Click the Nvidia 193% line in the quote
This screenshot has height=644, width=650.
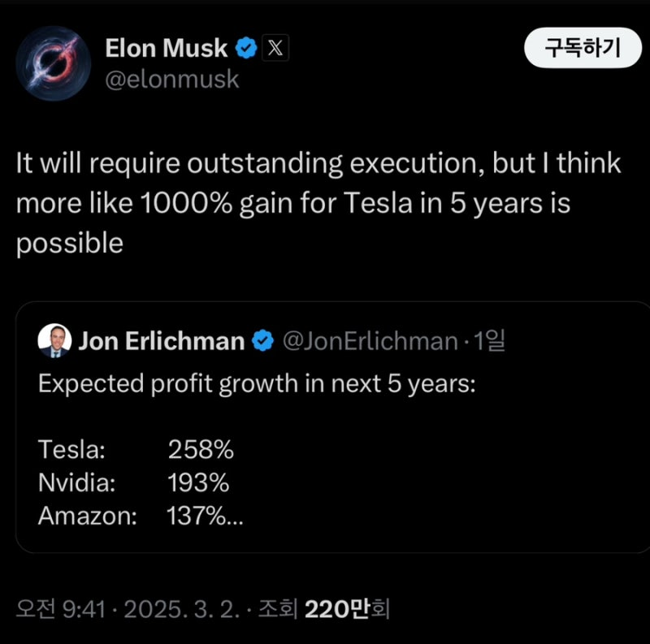point(133,482)
